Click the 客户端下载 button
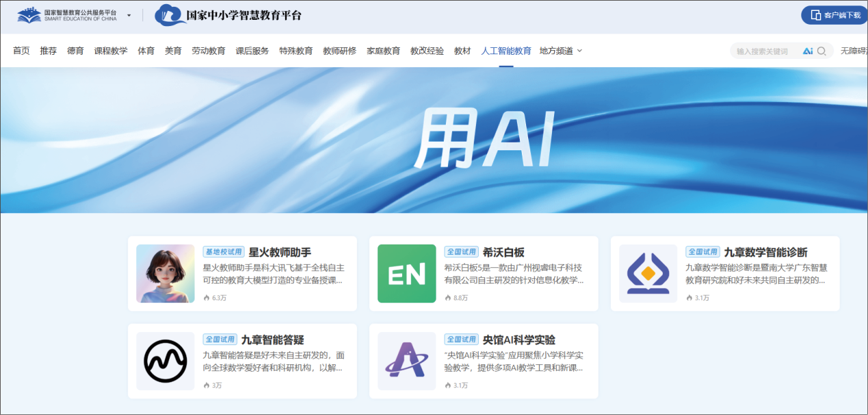This screenshot has height=415, width=868. (x=835, y=15)
